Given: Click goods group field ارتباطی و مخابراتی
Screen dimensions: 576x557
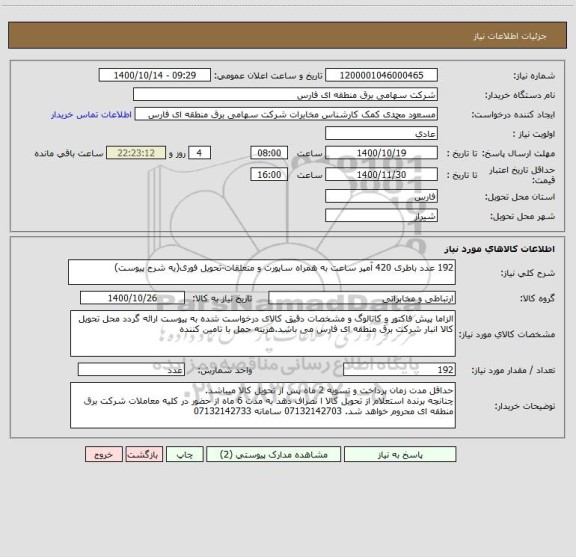Looking at the screenshot, I should pyautogui.click(x=362, y=298).
